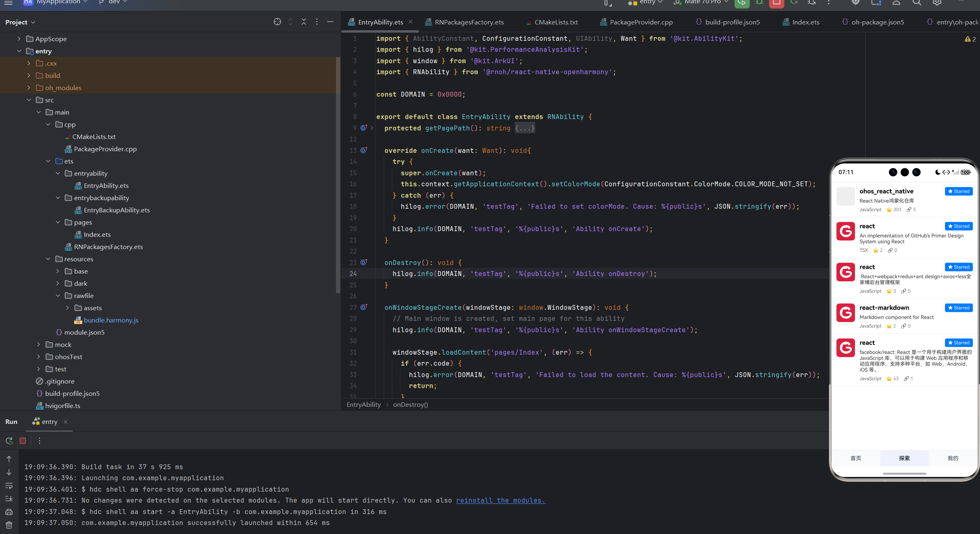Switch to the RNPackagesFactory.ets editor tab
Viewport: 980px width, 534px height.
(469, 22)
